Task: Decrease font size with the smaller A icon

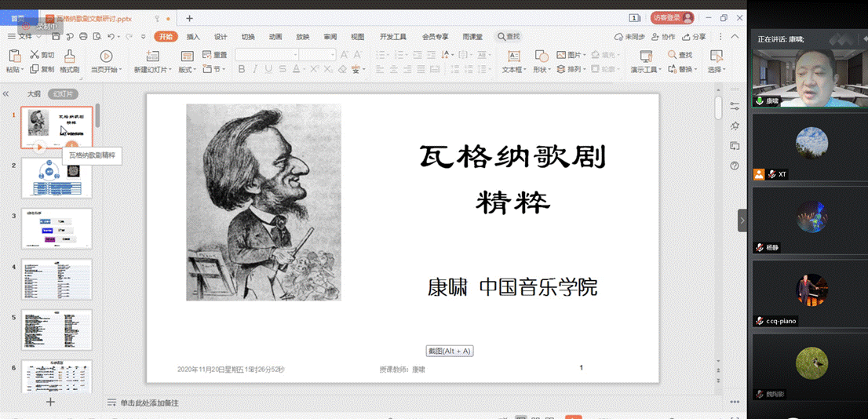Action: 357,55
